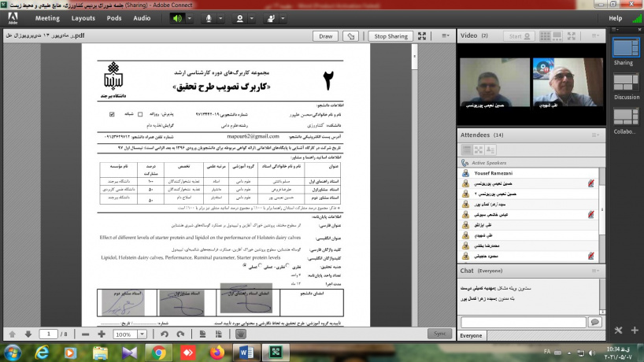Open Firefox from the taskbar
Image resolution: width=644 pixels, height=362 pixels.
(x=216, y=352)
